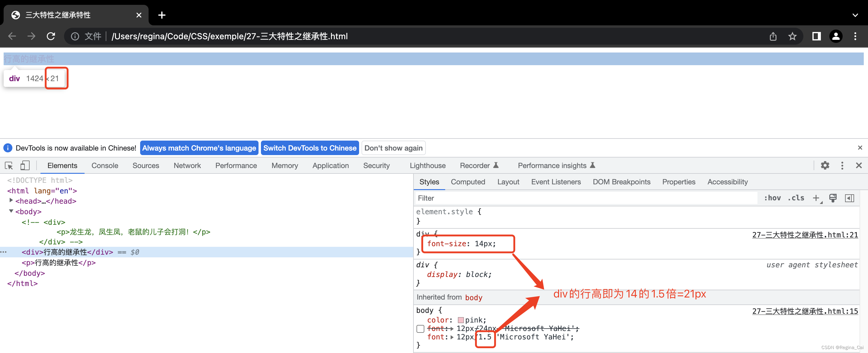Open the Chrome three-dot menu

point(855,36)
